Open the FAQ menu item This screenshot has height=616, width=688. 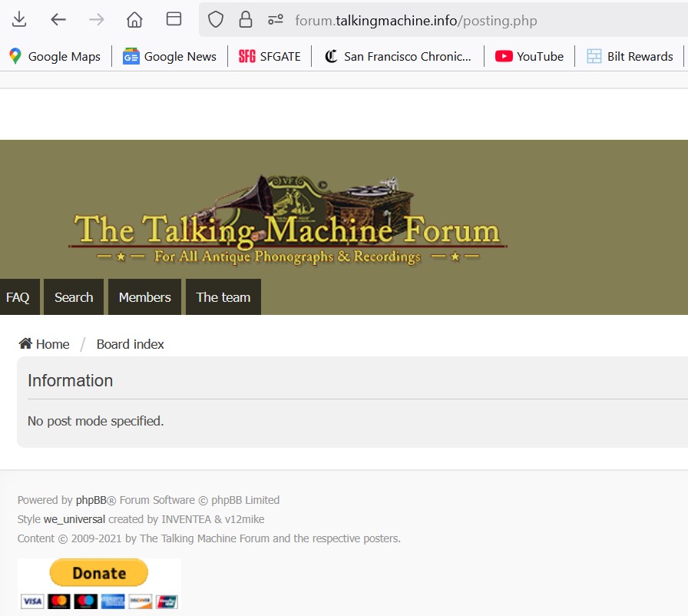[x=18, y=297]
